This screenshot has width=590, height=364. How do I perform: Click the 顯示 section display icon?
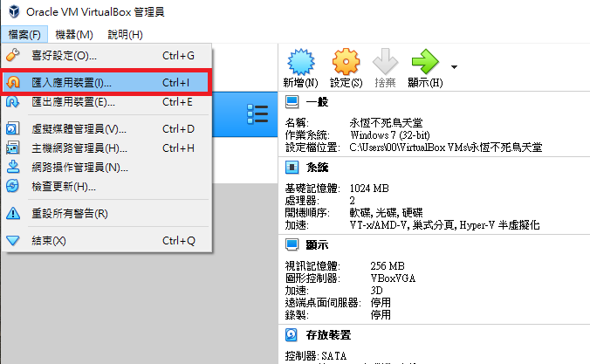click(292, 245)
